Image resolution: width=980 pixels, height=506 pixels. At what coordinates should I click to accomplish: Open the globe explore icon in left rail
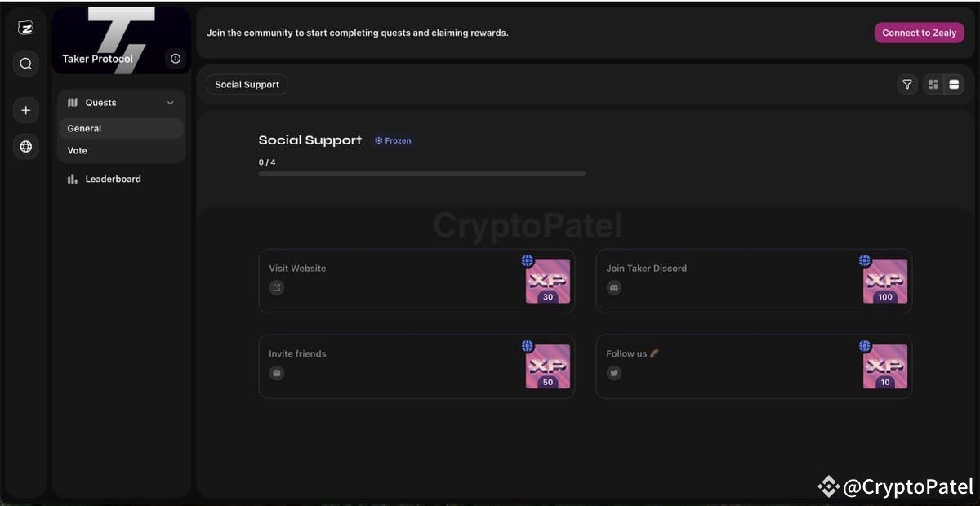point(26,147)
